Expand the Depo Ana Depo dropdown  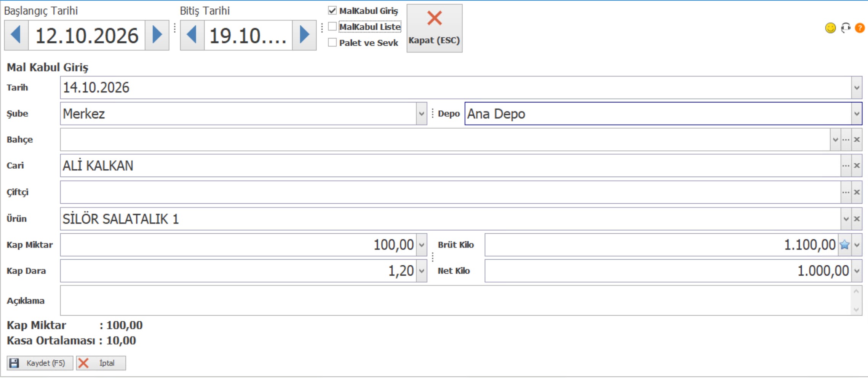pyautogui.click(x=857, y=114)
